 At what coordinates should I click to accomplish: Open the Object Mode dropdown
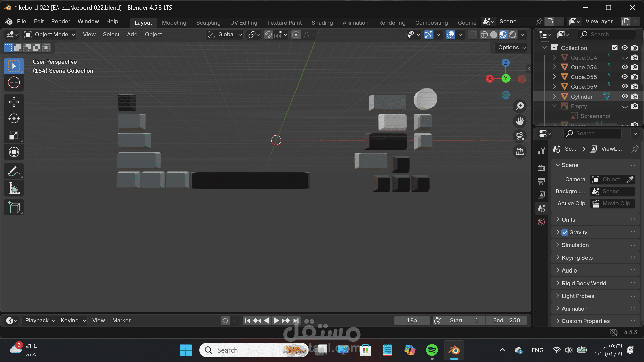tap(50, 35)
